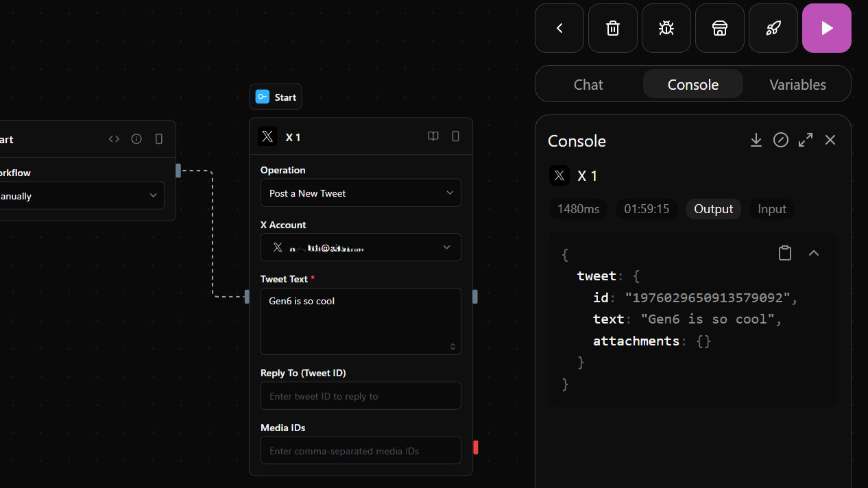Open the store marketplace icon

719,28
